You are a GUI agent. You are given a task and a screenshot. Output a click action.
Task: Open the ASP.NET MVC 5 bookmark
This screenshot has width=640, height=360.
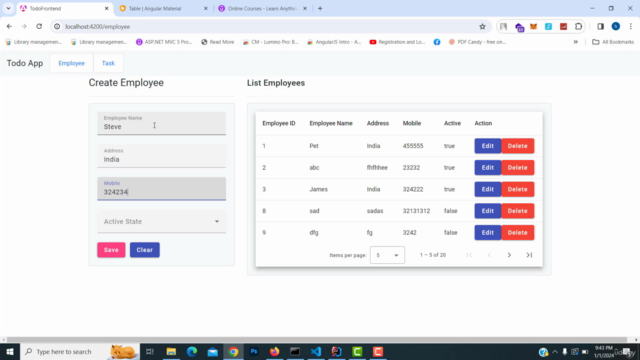[x=164, y=42]
